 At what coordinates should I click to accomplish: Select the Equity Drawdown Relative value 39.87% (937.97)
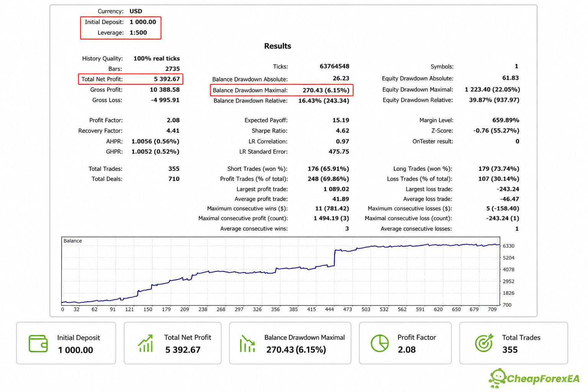[494, 100]
